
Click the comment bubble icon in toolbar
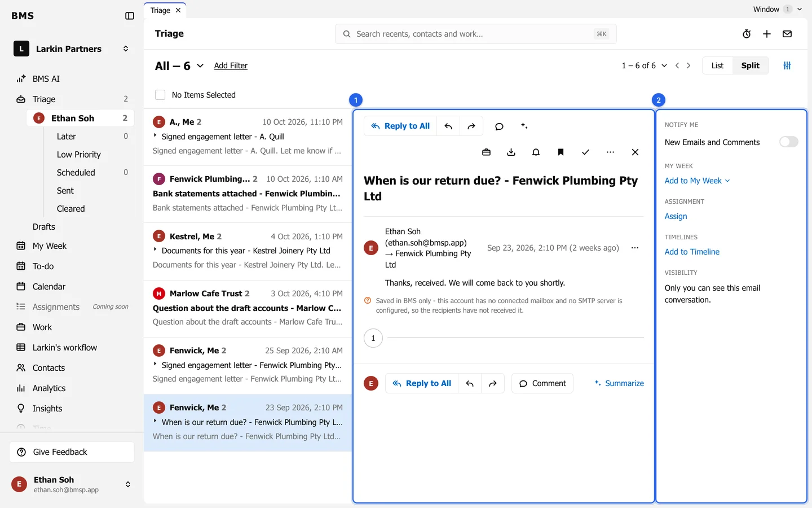tap(499, 126)
